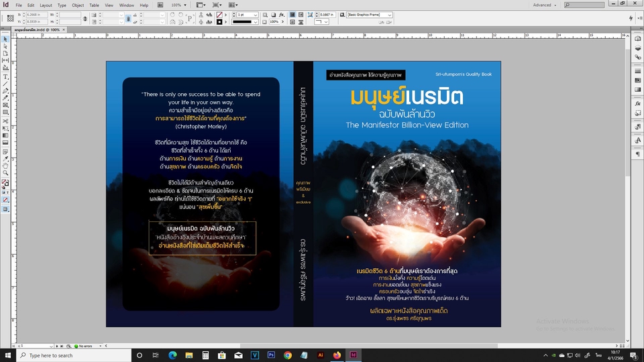The width and height of the screenshot is (644, 362).
Task: Toggle the screen mode button in tools panel
Action: coord(5,209)
